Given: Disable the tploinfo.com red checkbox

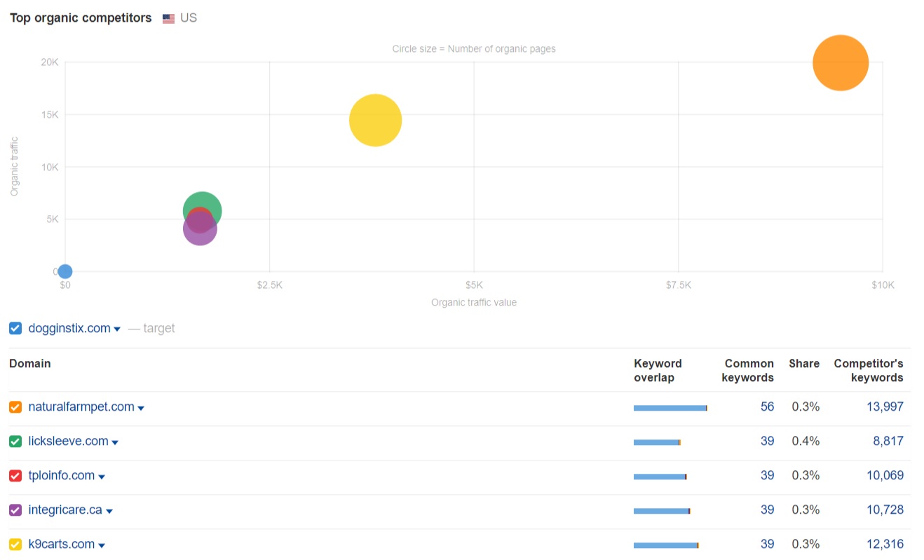Looking at the screenshot, I should click(15, 476).
